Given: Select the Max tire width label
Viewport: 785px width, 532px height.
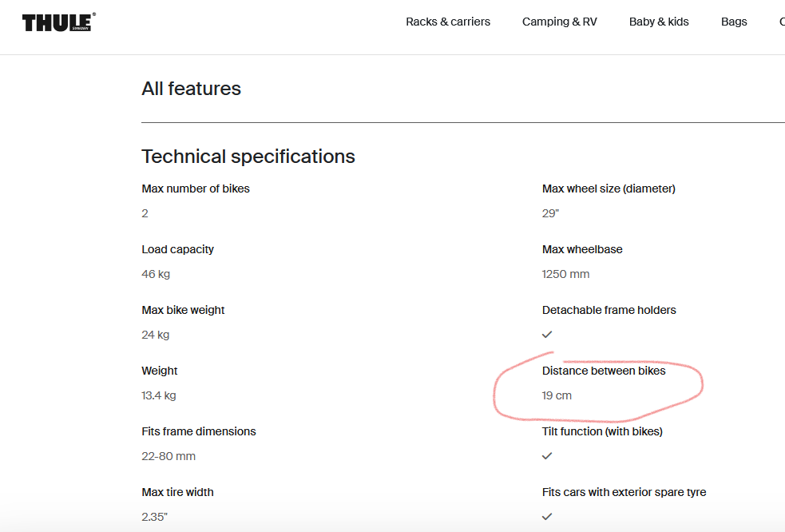Looking at the screenshot, I should (x=178, y=492).
